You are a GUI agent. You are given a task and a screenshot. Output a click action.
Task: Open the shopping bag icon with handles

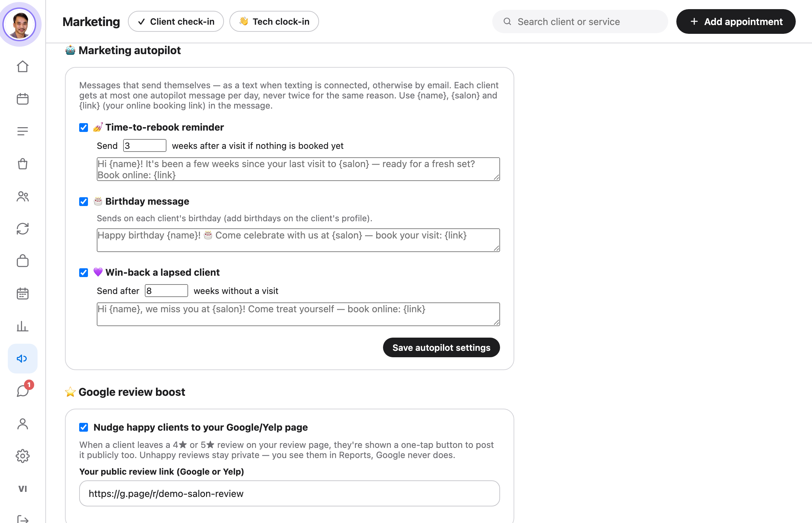pos(23,164)
